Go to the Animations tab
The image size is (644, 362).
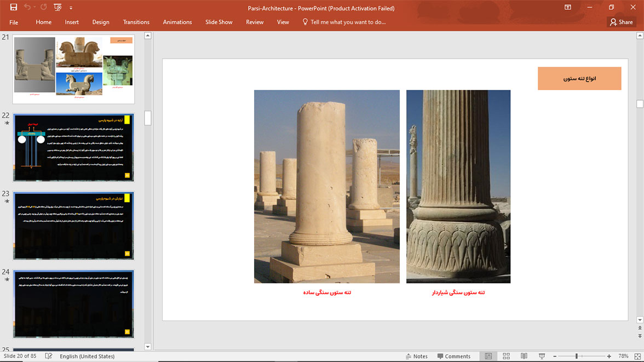(x=177, y=22)
